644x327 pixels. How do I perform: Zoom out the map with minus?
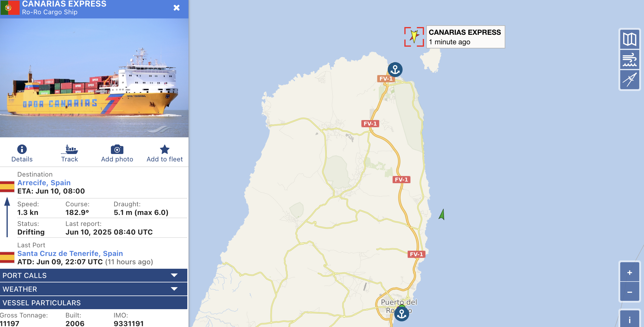point(629,292)
